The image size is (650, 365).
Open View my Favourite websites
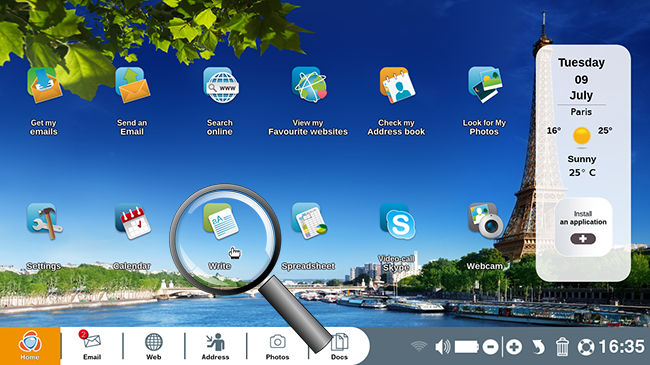[x=309, y=85]
